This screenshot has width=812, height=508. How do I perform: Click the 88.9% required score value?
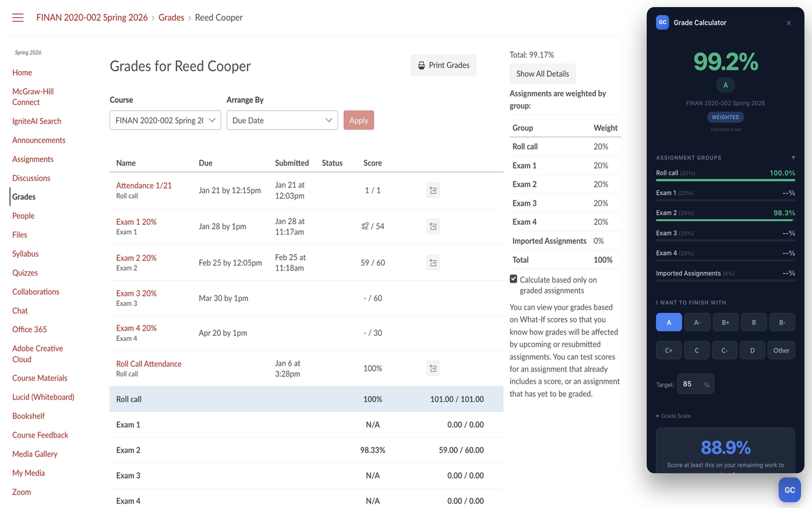(x=725, y=448)
